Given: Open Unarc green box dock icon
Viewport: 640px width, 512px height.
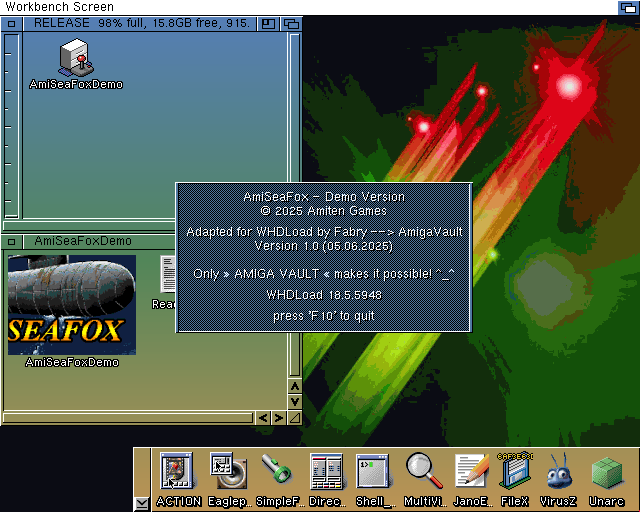Looking at the screenshot, I should [x=607, y=473].
